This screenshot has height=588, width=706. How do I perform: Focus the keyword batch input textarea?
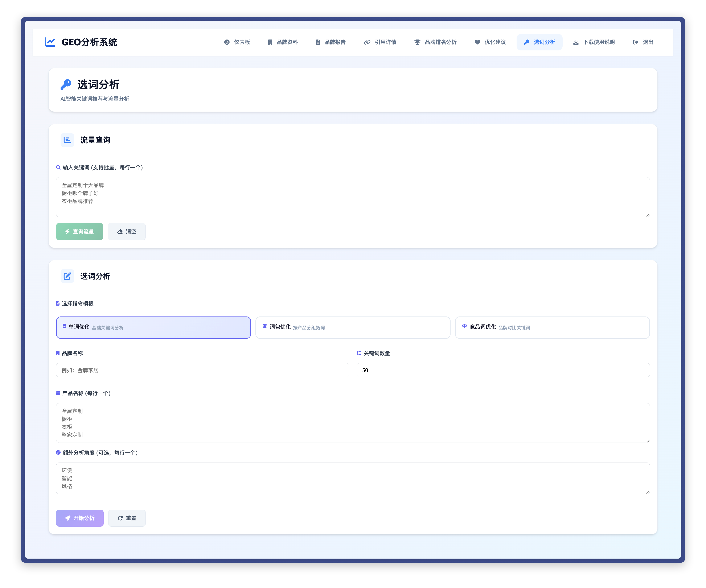(353, 197)
